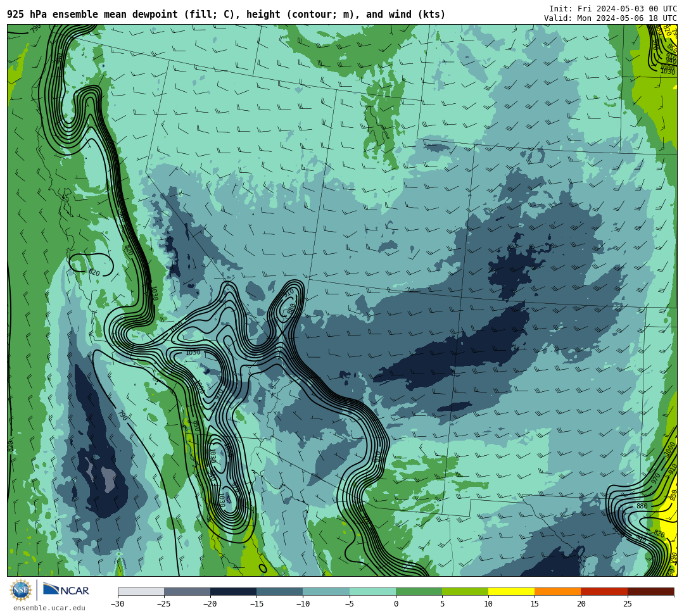Screen dimensions: 684x616
Task: Pick the teal -10 to -5 colorbar swatch
Action: (326, 591)
